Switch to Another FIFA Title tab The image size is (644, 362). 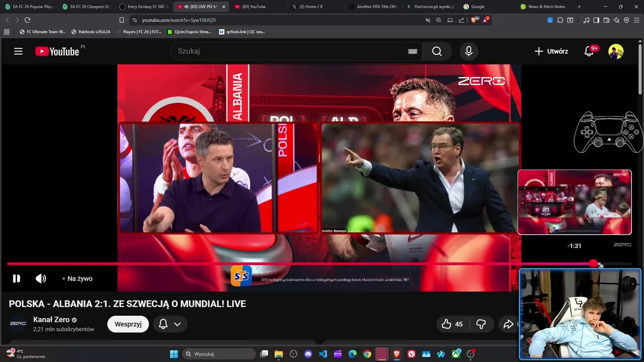(373, 7)
